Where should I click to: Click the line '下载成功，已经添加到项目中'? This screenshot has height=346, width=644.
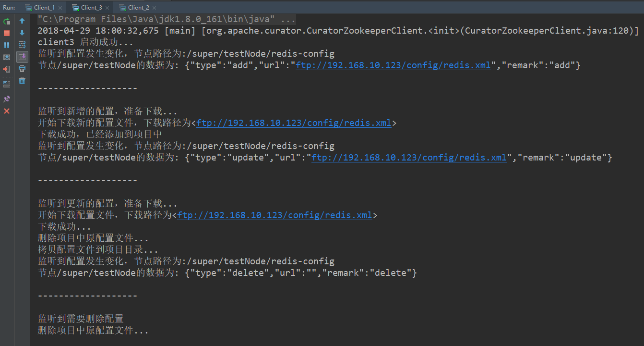pos(100,135)
